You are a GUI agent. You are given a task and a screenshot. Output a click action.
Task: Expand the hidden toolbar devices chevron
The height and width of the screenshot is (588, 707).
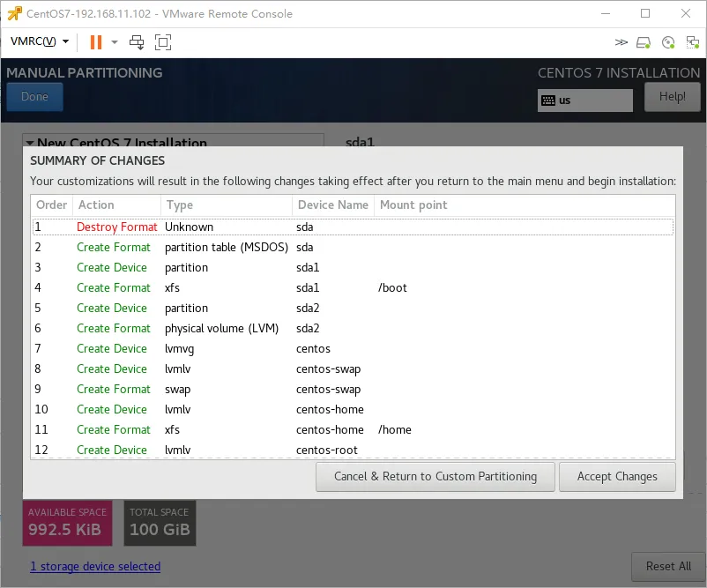tap(621, 42)
